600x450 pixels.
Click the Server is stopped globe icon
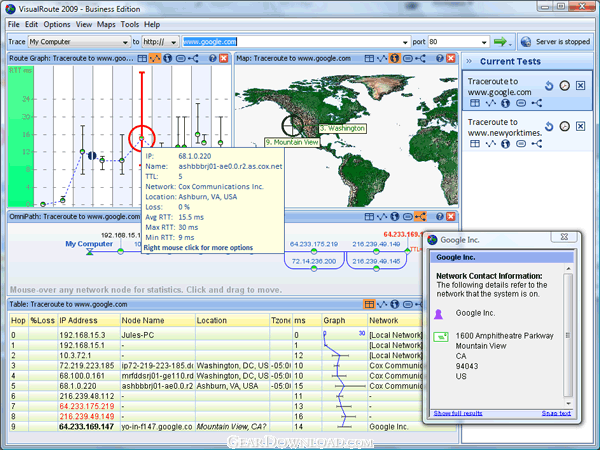[526, 42]
